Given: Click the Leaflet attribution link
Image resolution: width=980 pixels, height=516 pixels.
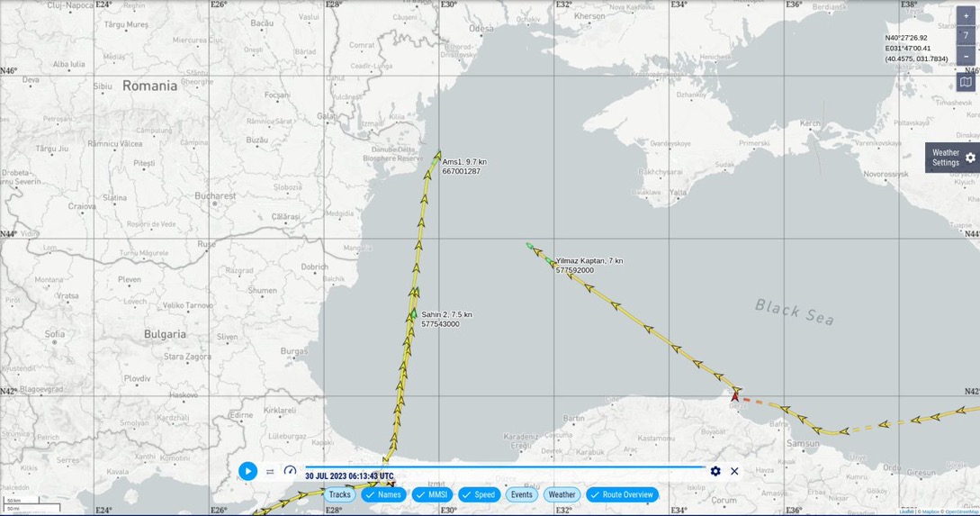Looking at the screenshot, I should 906,512.
